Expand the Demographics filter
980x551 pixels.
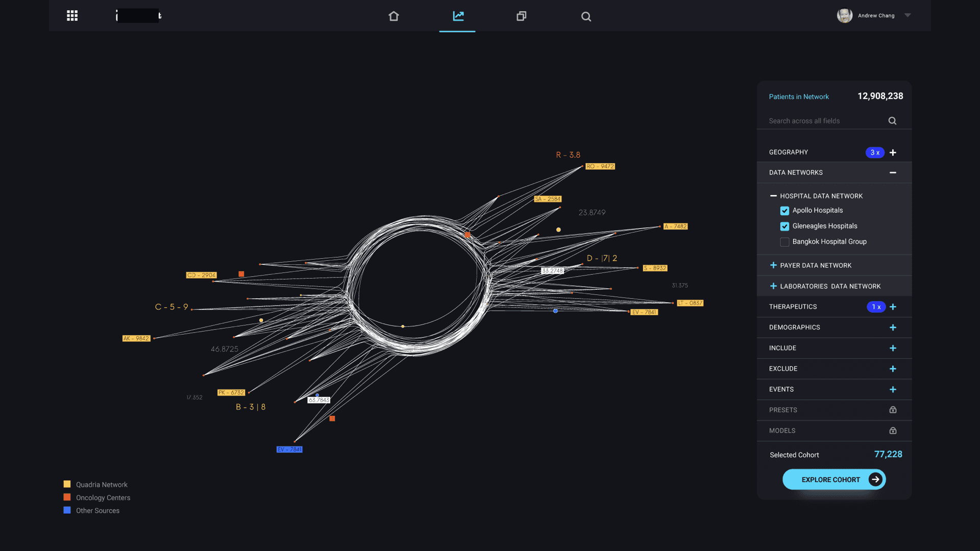pyautogui.click(x=893, y=328)
